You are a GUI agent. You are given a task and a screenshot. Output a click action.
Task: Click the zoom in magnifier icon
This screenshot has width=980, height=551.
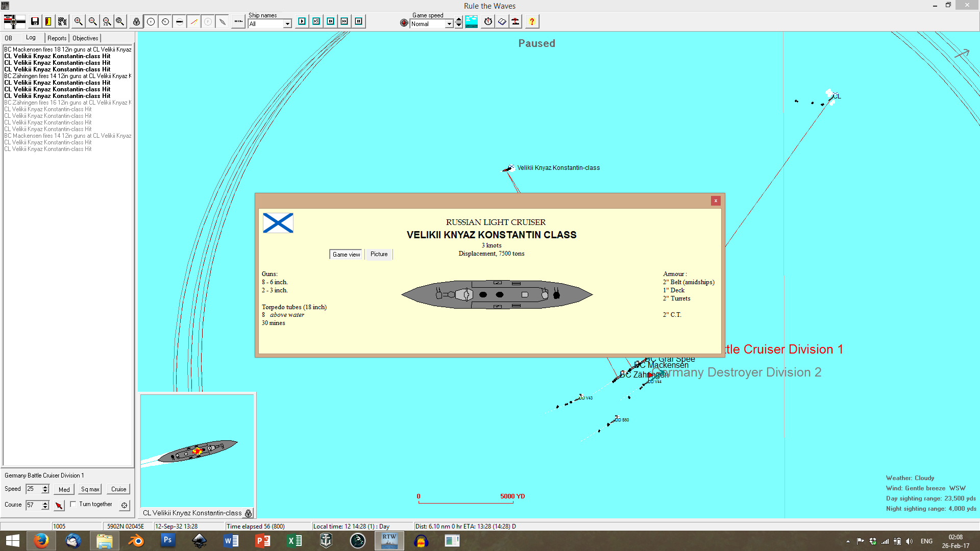pyautogui.click(x=78, y=21)
